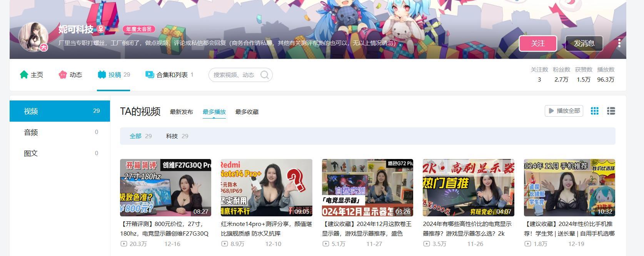
Task: Click play-count icon next to 20.3万
Action: (x=124, y=244)
